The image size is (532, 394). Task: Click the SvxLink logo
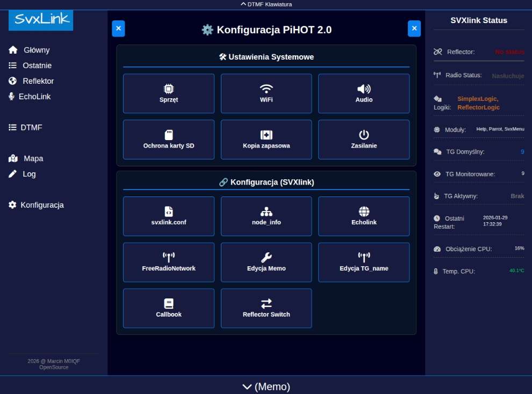coord(41,20)
